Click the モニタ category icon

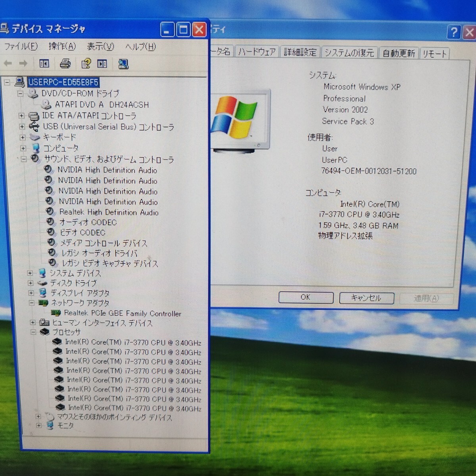pos(50,426)
